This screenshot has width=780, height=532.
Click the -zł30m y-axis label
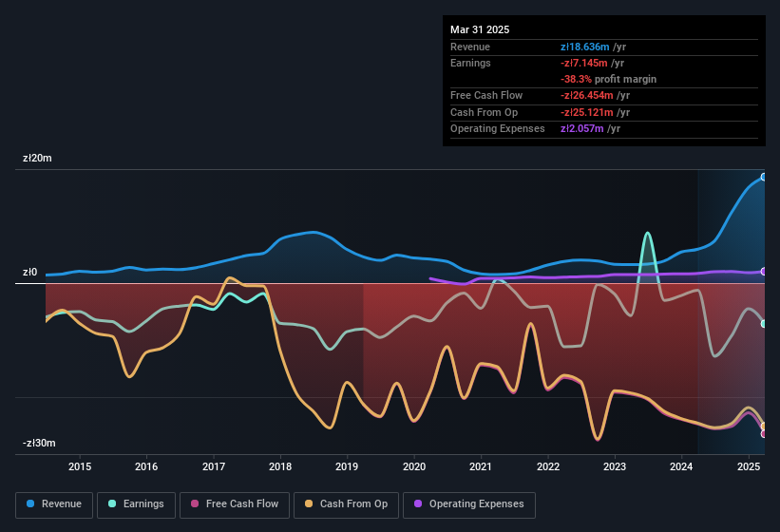(x=39, y=443)
